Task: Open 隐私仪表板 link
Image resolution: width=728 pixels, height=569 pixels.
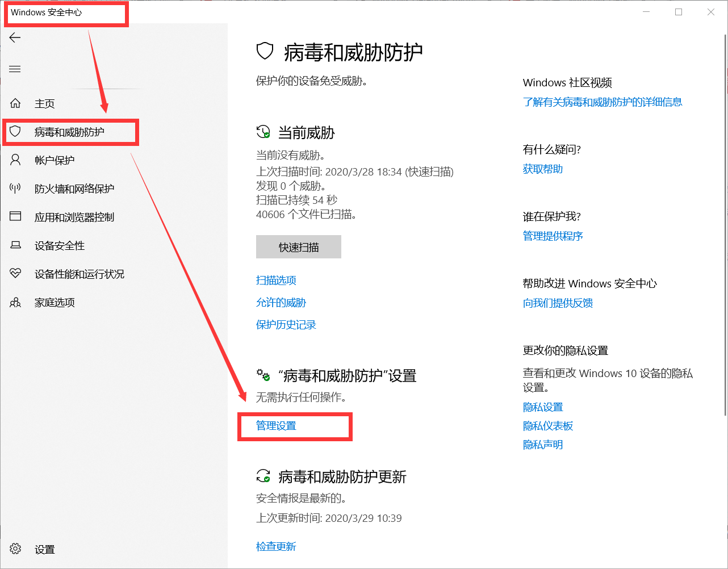Action: (548, 425)
